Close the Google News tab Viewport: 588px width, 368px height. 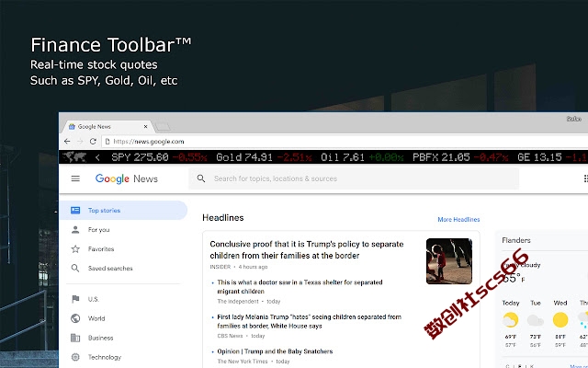pos(145,127)
